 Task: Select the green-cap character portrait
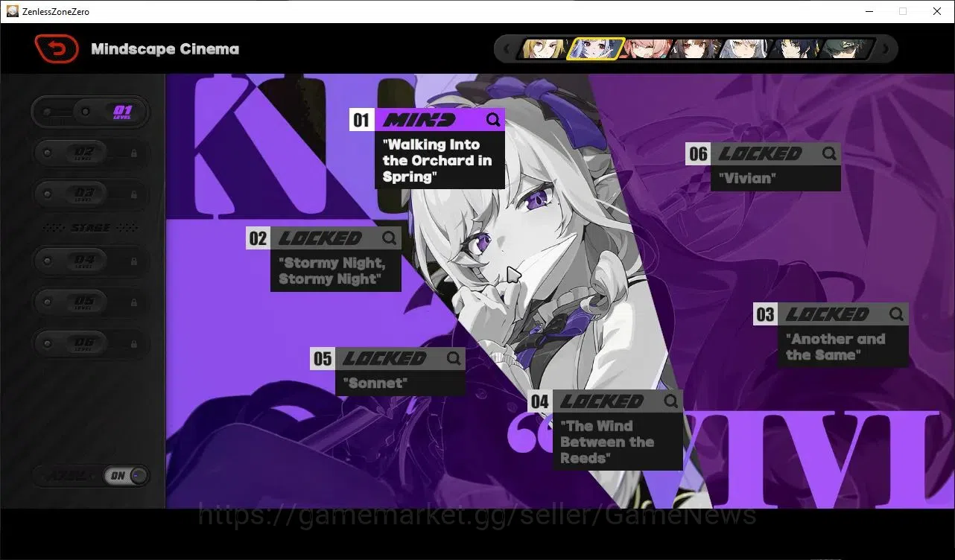click(846, 49)
